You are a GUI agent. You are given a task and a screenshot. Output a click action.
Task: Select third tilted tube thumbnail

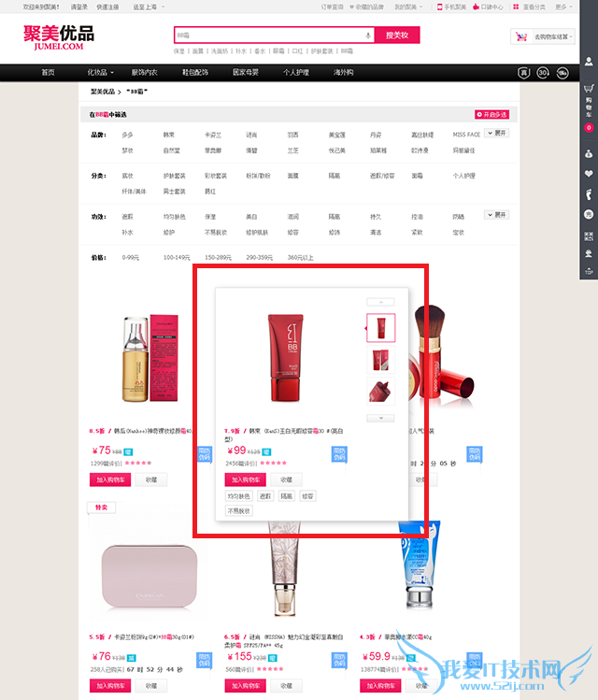pyautogui.click(x=380, y=391)
